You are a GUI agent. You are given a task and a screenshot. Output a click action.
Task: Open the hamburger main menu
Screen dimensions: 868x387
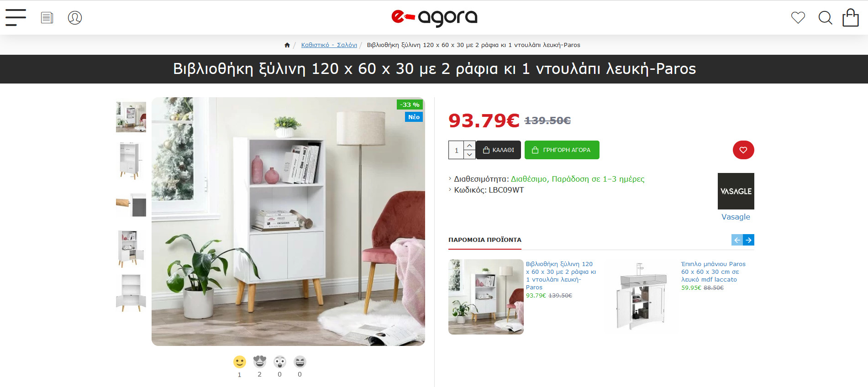tap(16, 17)
